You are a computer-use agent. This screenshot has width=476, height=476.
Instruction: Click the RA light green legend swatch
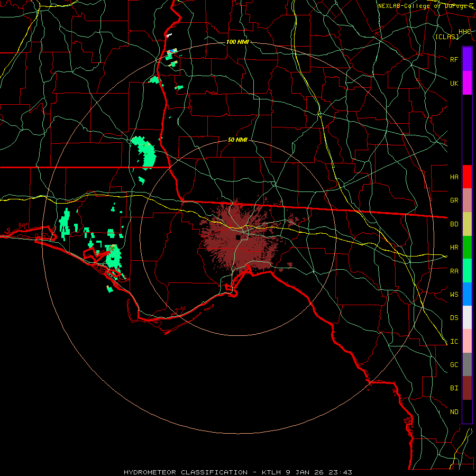click(467, 271)
